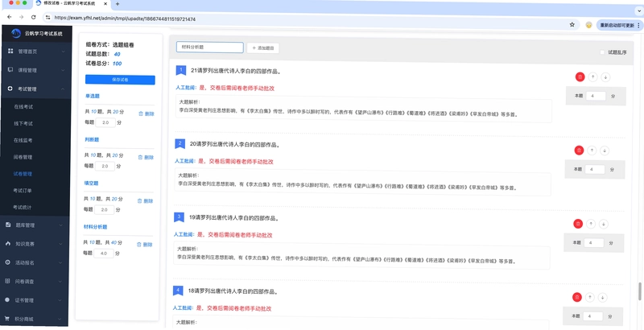The image size is (644, 330).
Task: Move question 18 up with its arrow
Action: click(x=590, y=297)
